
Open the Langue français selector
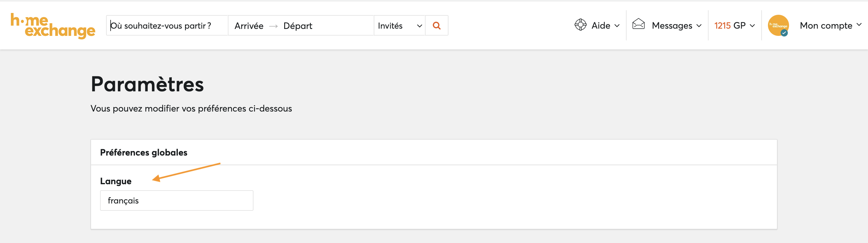(x=177, y=200)
